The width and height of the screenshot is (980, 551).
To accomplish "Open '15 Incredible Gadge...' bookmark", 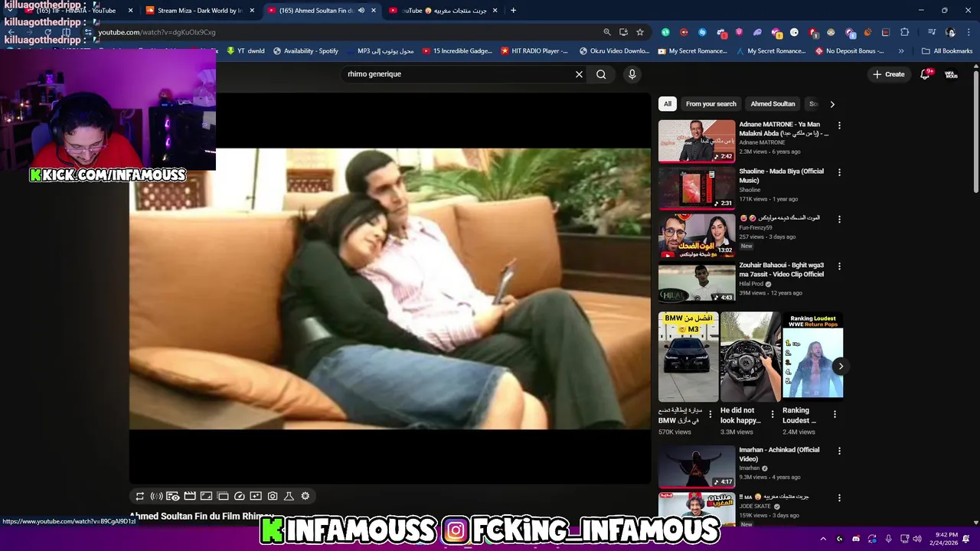I will pos(456,51).
